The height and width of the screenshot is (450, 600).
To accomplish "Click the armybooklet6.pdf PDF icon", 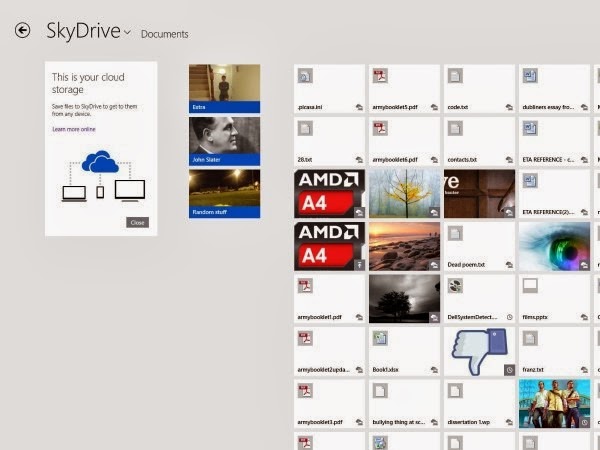I will 380,128.
